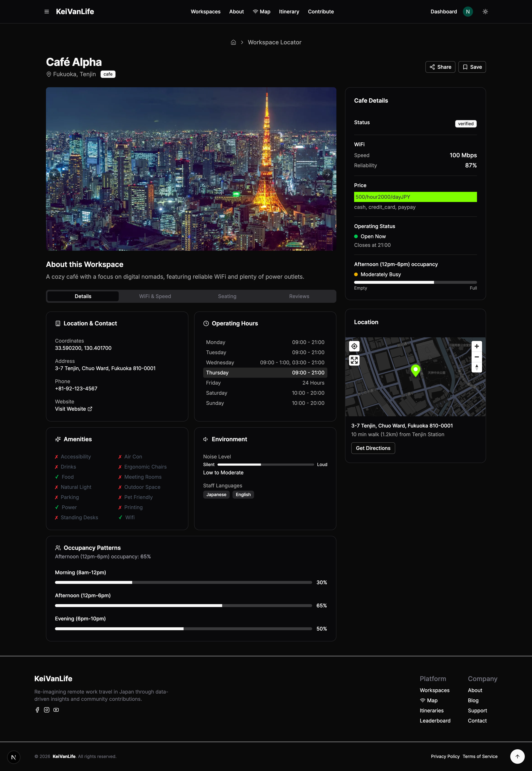Click the home breadcrumb icon

tap(233, 42)
